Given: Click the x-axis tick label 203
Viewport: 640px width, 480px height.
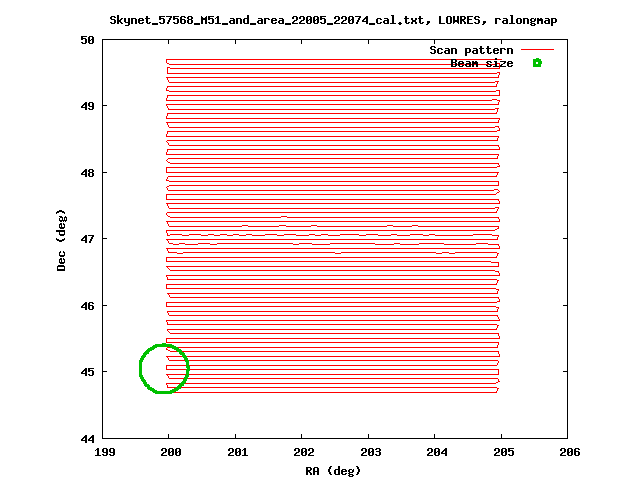Looking at the screenshot, I should (x=371, y=452).
